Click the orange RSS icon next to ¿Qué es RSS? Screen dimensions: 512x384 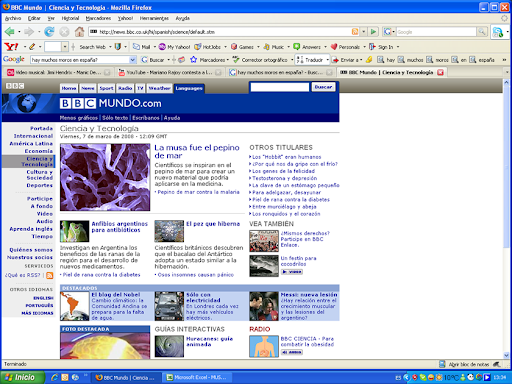50,275
